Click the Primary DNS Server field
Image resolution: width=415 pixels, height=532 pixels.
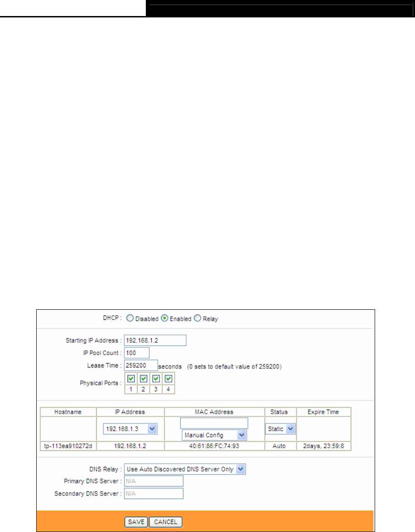[154, 481]
